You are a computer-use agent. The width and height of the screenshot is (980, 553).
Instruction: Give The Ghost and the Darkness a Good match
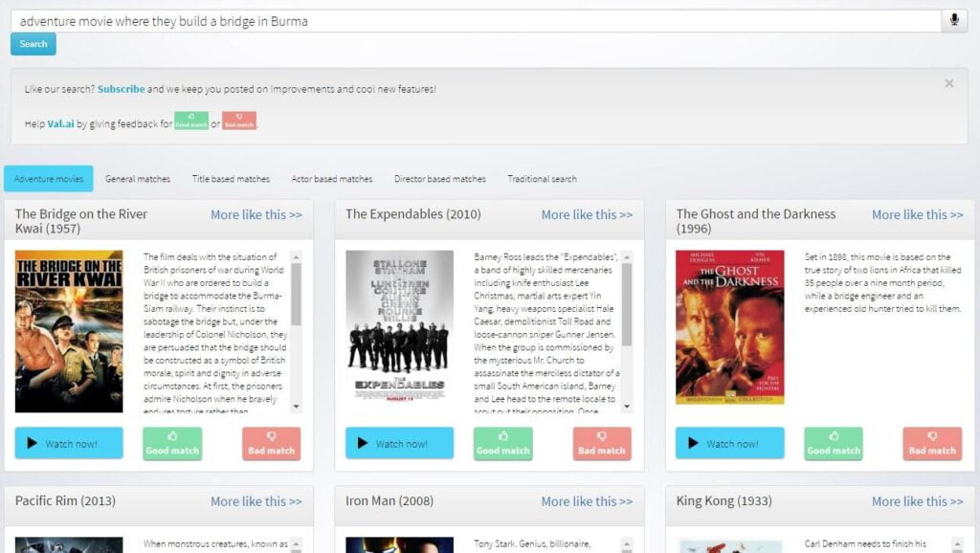[x=833, y=444]
